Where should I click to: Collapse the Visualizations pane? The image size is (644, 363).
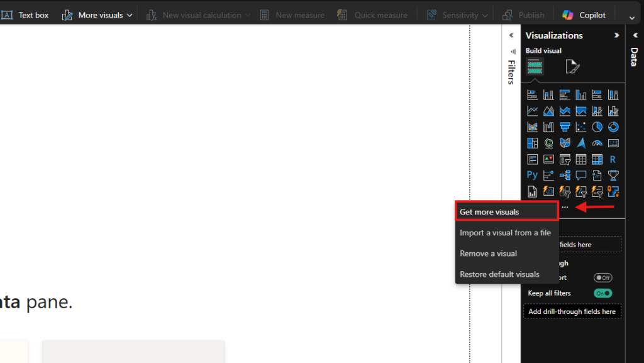pos(616,35)
